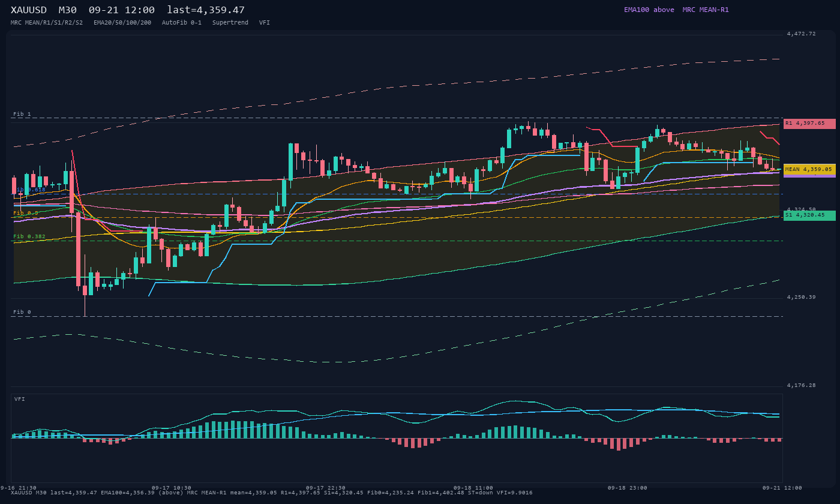
Task: Click the Fib 0 level label
Action: tap(22, 312)
